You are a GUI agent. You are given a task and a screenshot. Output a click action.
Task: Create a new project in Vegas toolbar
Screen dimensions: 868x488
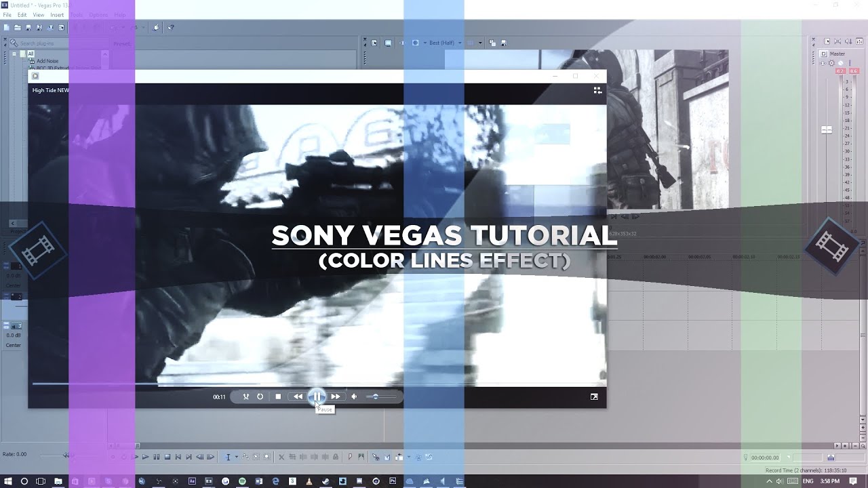[x=6, y=28]
